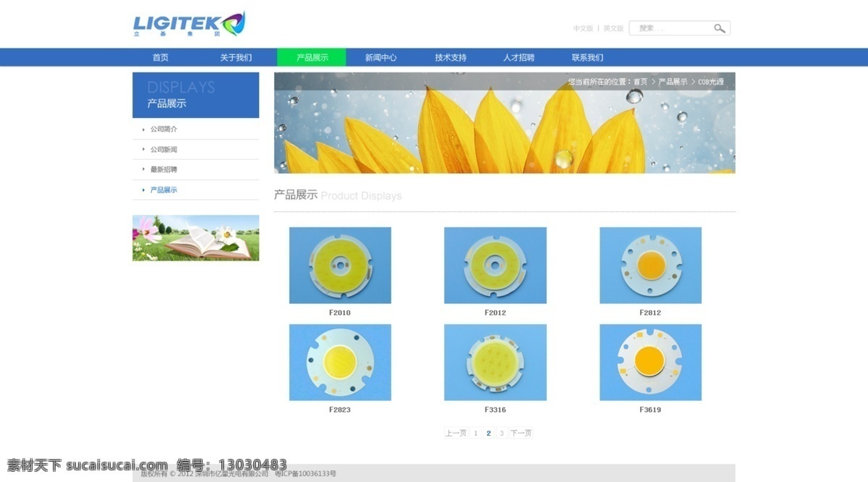Open the 首页 navigation tab
The image size is (868, 482).
161,57
